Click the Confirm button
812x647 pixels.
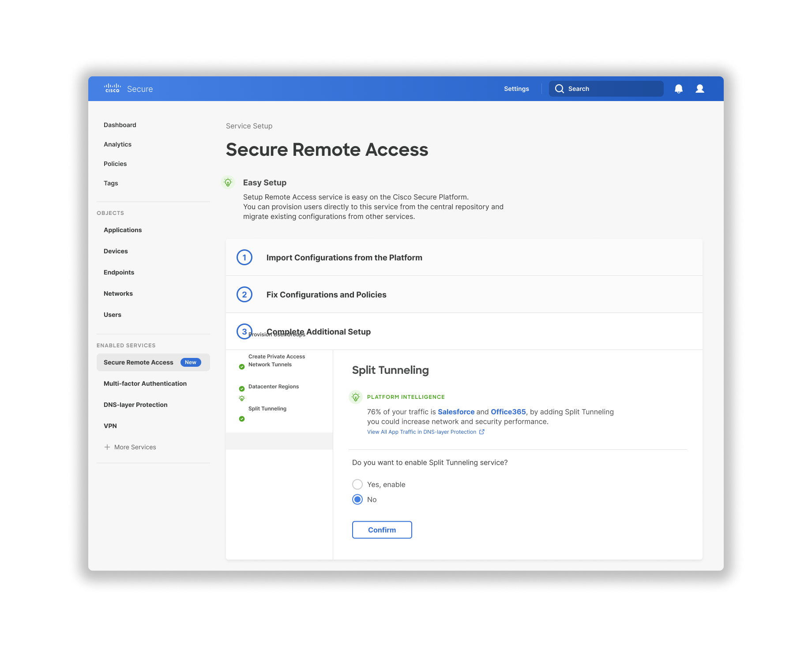coord(382,530)
